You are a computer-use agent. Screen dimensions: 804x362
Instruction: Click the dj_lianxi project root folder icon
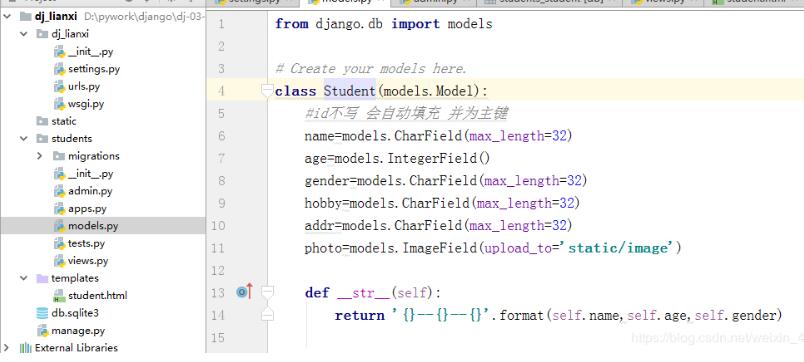coord(26,16)
